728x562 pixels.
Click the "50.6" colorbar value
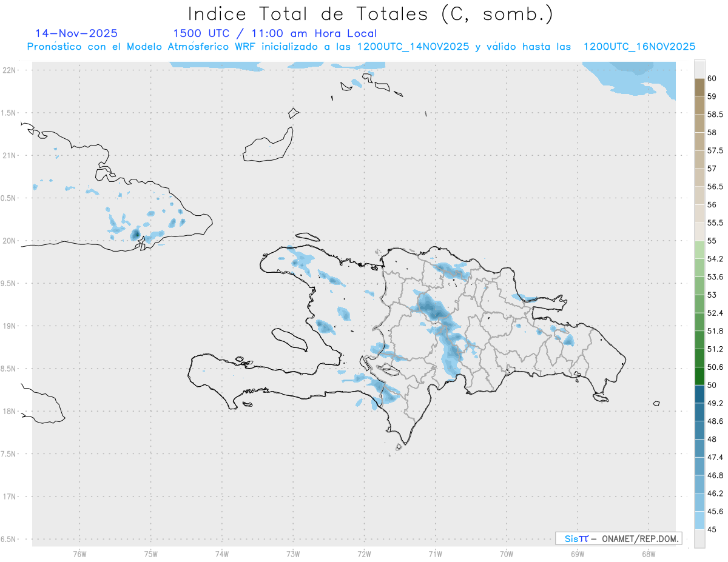pos(715,367)
